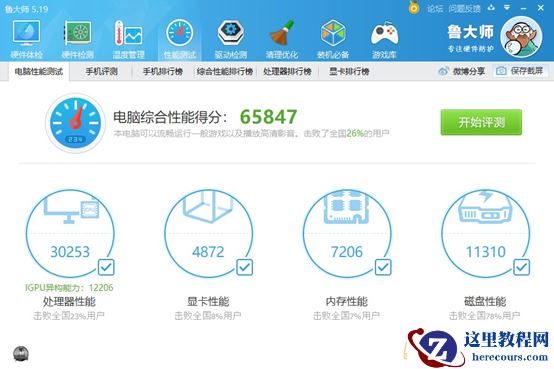Click the 鲁大师 mascot avatar

click(x=521, y=37)
